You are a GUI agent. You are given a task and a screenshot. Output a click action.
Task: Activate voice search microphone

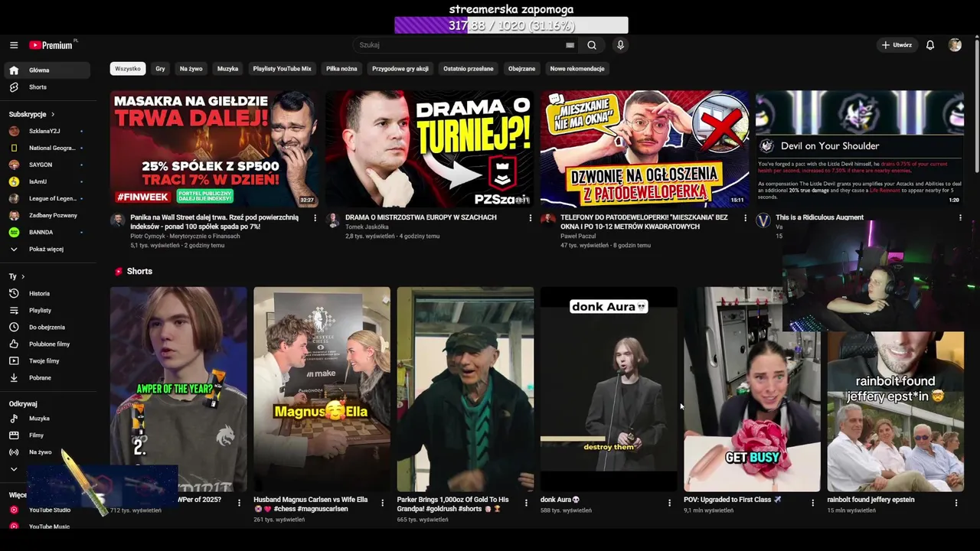[620, 45]
